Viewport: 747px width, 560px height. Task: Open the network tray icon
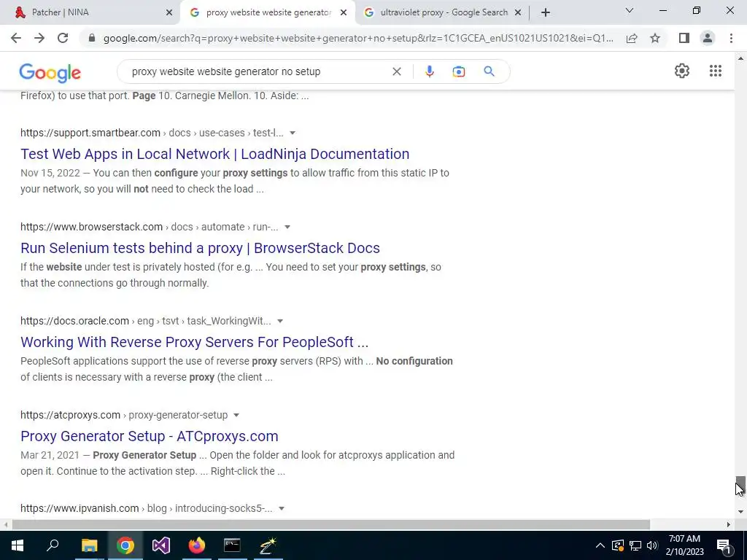[635, 545]
